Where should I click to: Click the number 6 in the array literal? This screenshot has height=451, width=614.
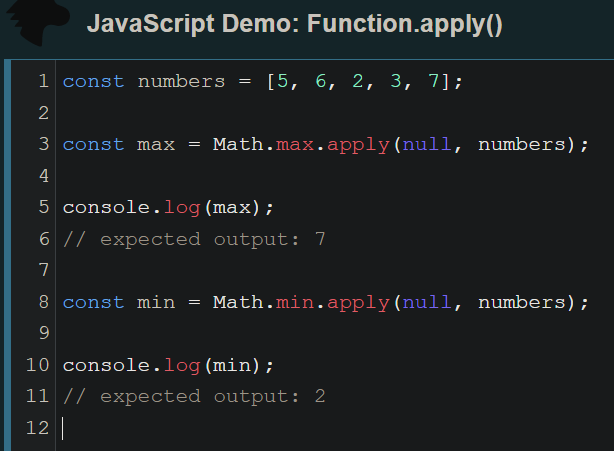[x=321, y=81]
